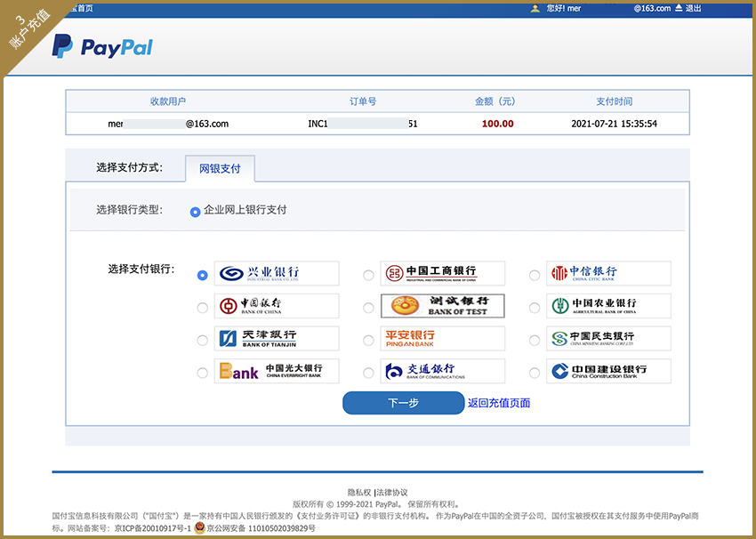Click the 天津银行 Bank of Tianjin logo
This screenshot has width=756, height=539.
277,339
